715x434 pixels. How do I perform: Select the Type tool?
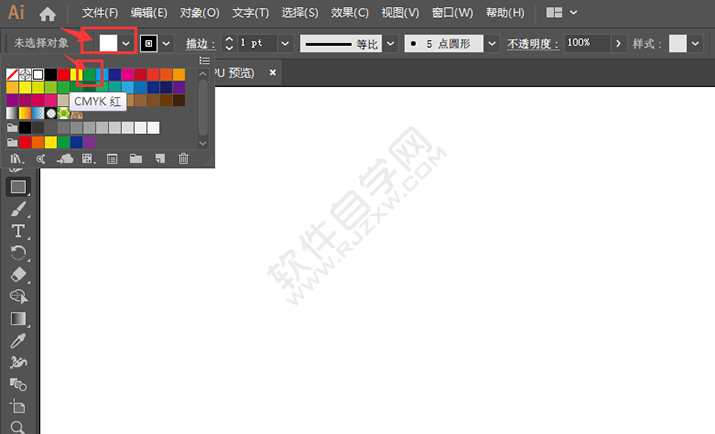[18, 231]
